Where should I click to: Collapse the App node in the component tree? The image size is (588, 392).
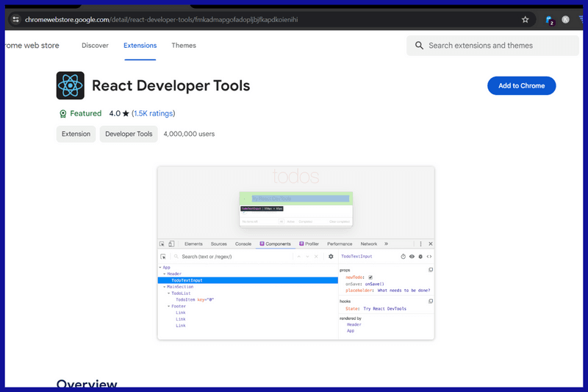(160, 268)
